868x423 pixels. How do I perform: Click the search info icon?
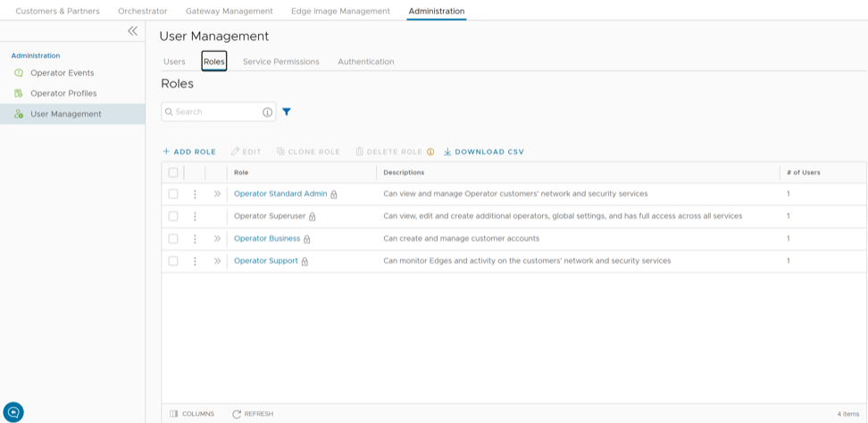pyautogui.click(x=267, y=112)
